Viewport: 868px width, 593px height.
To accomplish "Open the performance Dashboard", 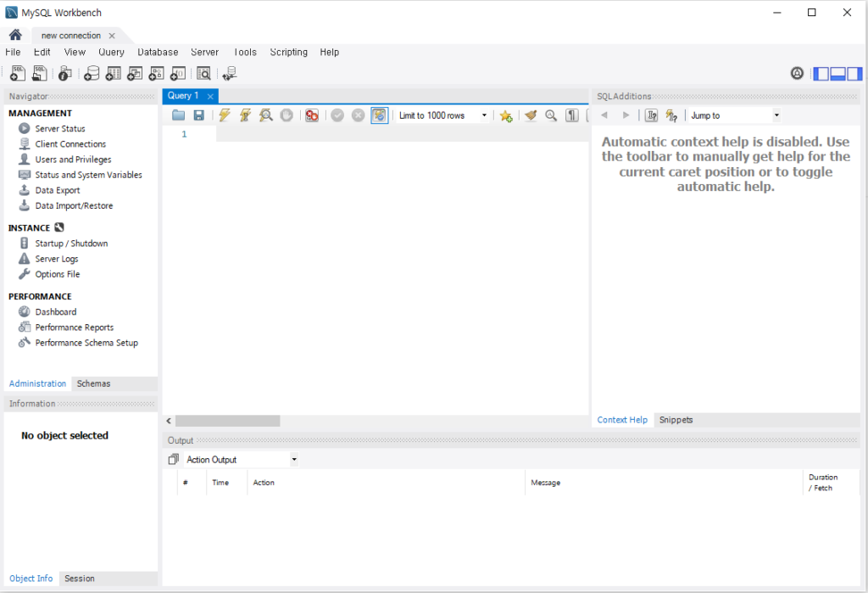I will (x=55, y=312).
